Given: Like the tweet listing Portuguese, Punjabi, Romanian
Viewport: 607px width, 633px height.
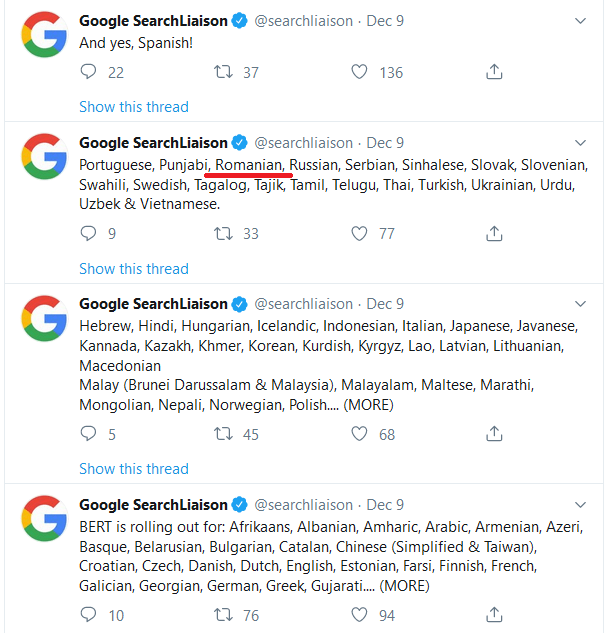Looking at the screenshot, I should 360,234.
